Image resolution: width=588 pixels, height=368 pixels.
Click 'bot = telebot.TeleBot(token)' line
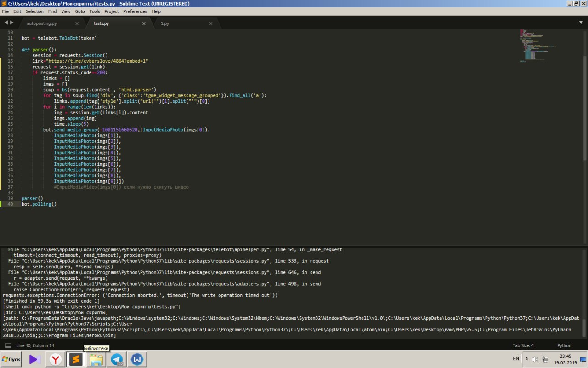point(59,38)
